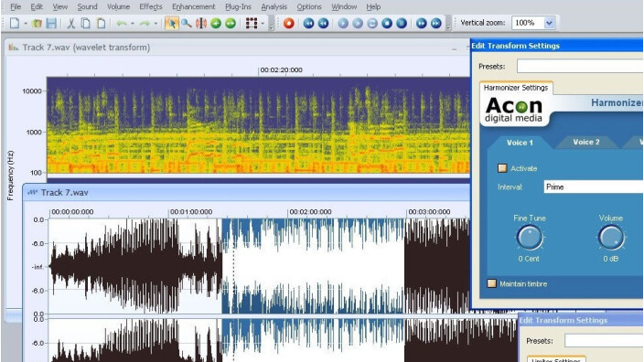Image resolution: width=644 pixels, height=362 pixels.
Task: Open the Vertical zoom 100% dropdown
Action: (549, 23)
